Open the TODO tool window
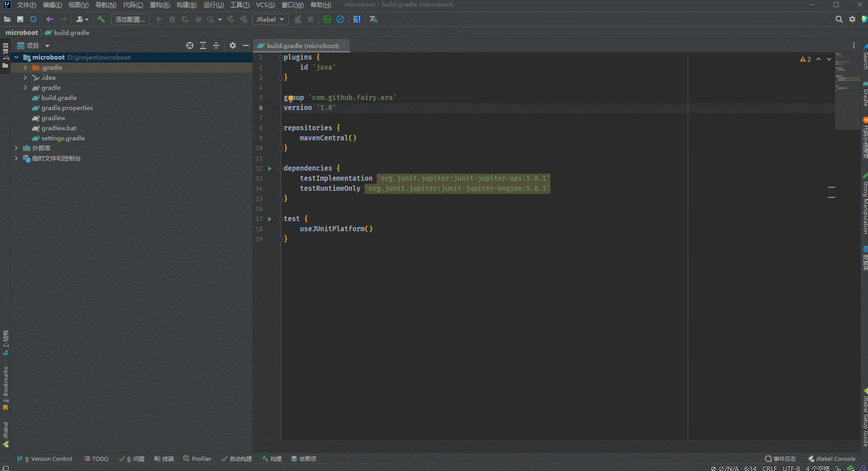Screen dimensions: 868x471 tap(96, 459)
